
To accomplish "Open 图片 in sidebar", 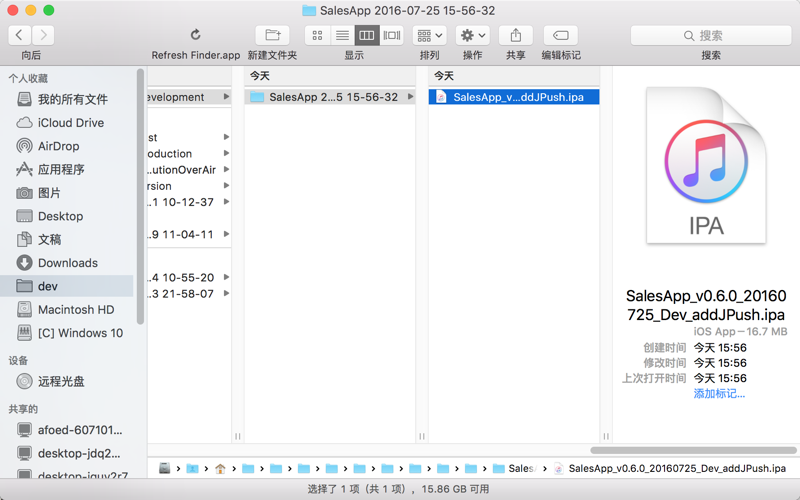I will coord(67,193).
